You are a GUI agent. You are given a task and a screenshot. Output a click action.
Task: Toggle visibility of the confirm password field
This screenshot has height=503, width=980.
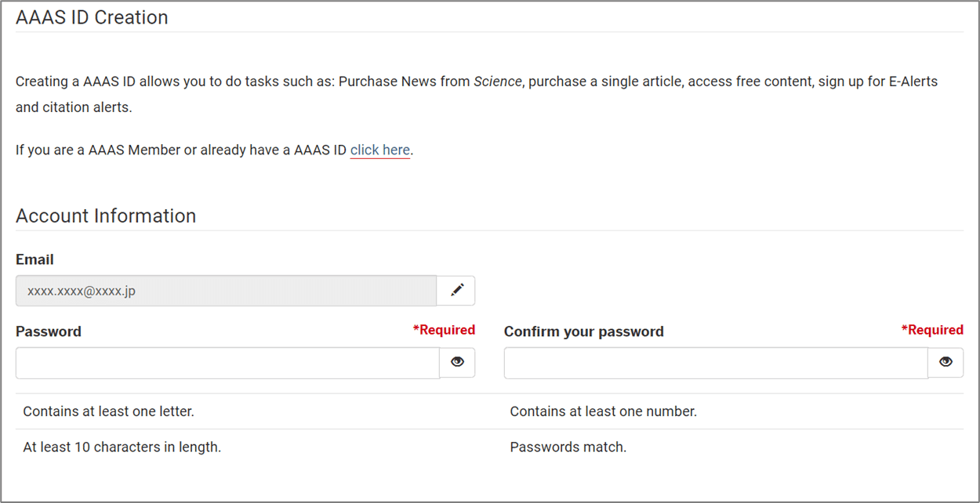tap(946, 362)
